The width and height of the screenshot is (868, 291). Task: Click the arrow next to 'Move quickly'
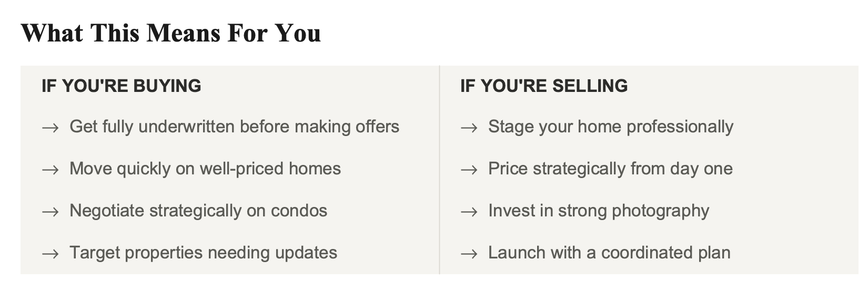coord(50,170)
